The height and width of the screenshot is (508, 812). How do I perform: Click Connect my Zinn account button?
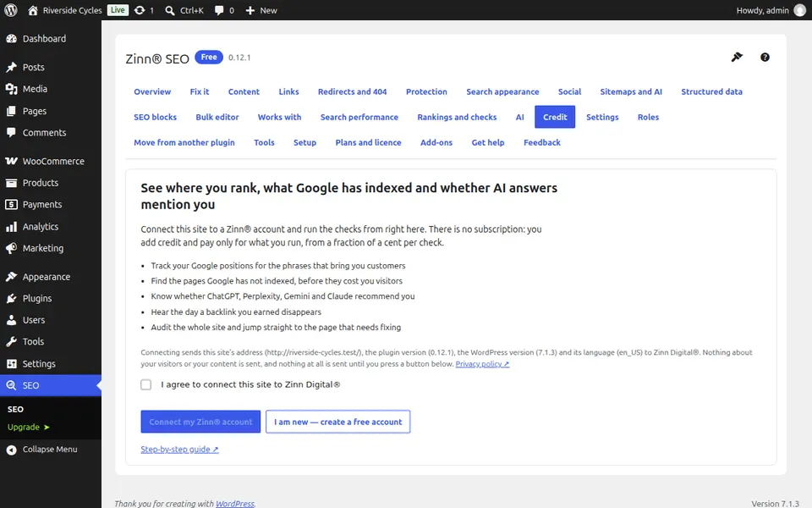[x=200, y=422]
